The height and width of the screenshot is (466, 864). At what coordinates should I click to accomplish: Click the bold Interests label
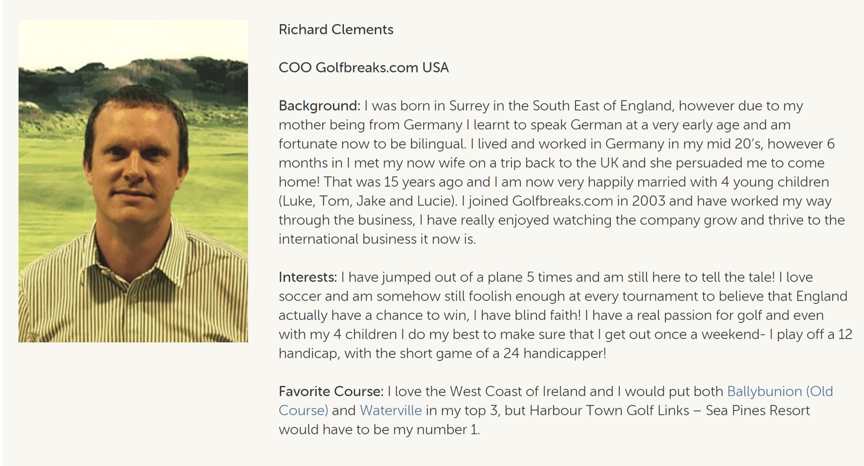[x=308, y=277]
